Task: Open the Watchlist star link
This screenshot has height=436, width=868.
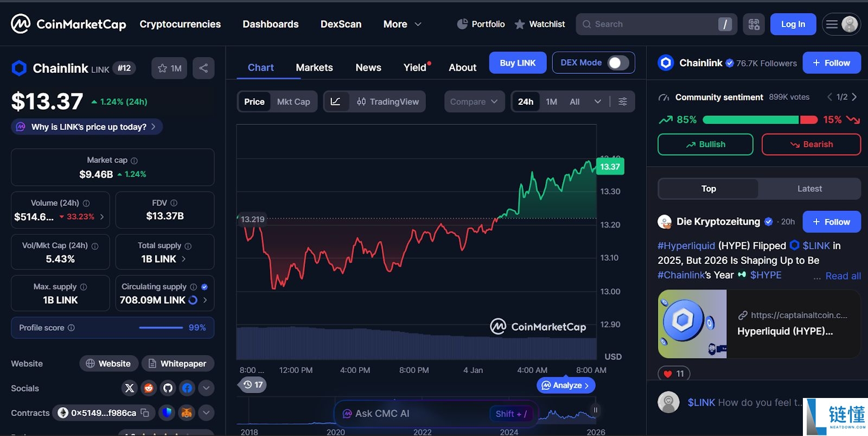Action: (x=540, y=24)
